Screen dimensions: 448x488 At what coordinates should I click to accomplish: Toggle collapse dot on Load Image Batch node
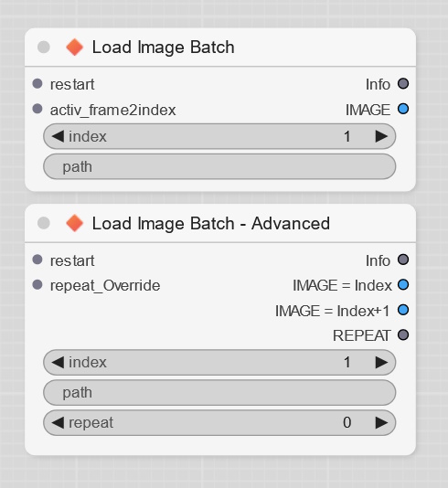click(44, 47)
